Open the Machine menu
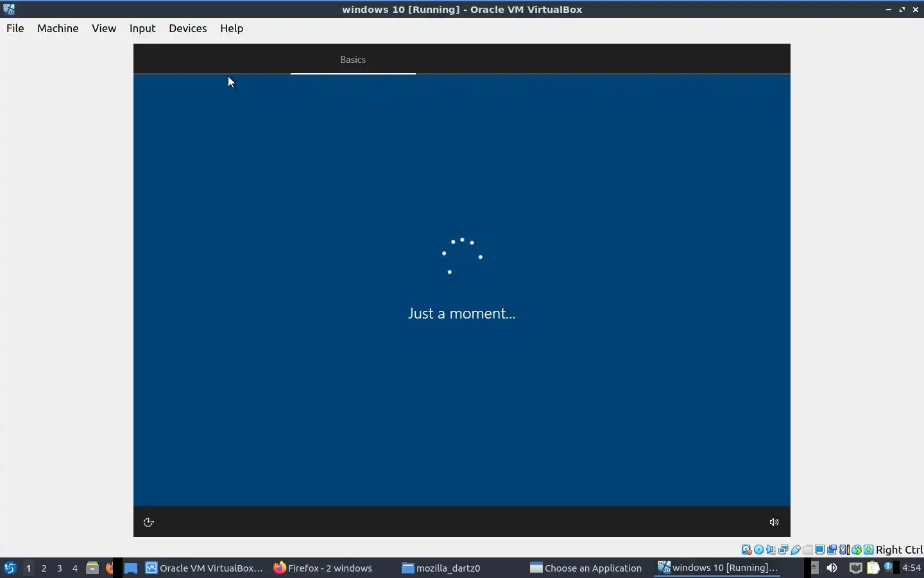Image resolution: width=924 pixels, height=578 pixels. coord(58,28)
